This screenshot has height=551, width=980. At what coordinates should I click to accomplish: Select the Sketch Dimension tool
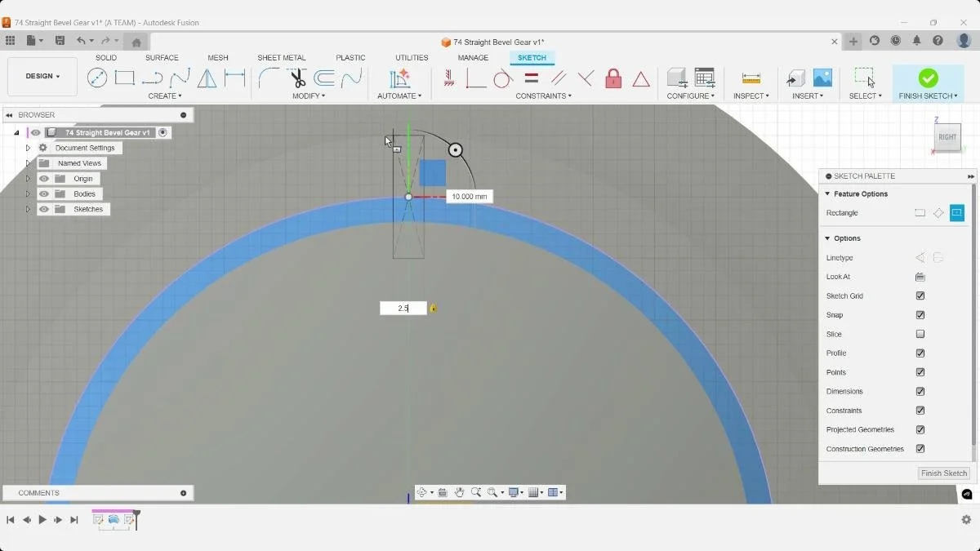coord(235,78)
